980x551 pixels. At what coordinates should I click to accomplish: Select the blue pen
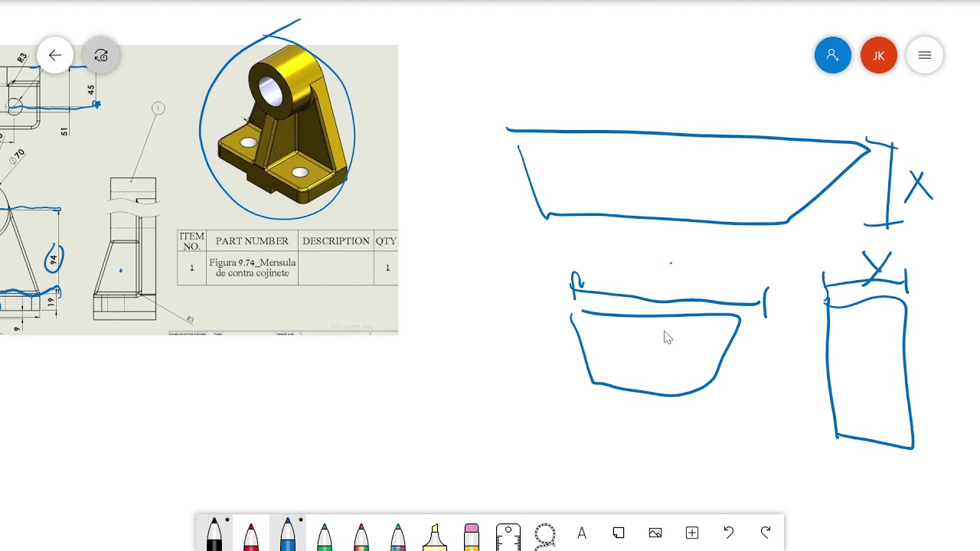288,533
